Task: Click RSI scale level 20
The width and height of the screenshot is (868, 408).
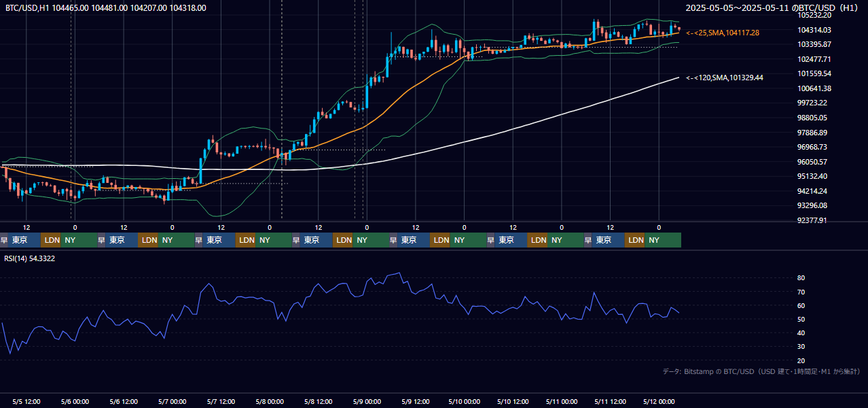Action: [801, 360]
